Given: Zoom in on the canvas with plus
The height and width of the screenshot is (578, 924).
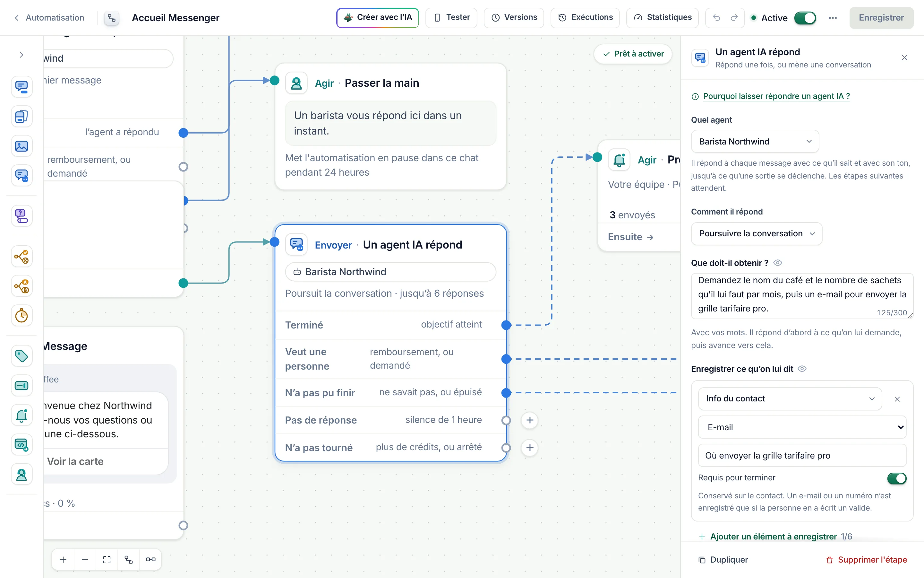Looking at the screenshot, I should pyautogui.click(x=63, y=560).
